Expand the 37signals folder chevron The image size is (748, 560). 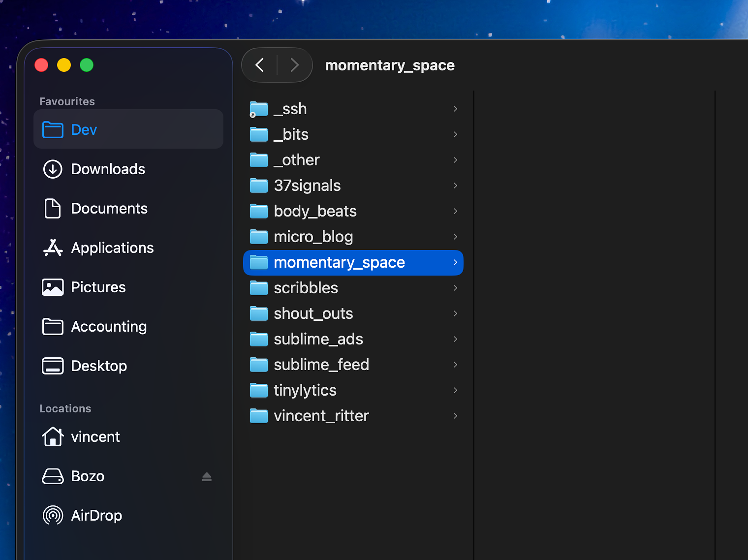tap(455, 186)
